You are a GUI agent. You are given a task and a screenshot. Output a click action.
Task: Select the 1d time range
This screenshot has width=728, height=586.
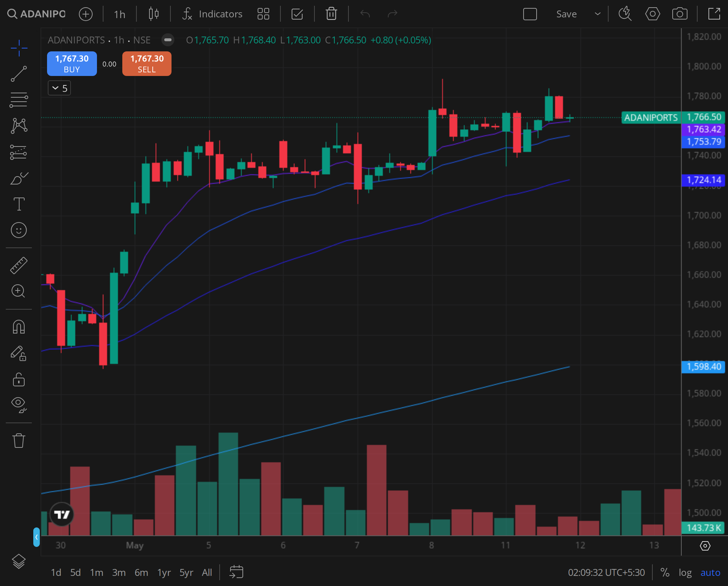[x=56, y=573]
